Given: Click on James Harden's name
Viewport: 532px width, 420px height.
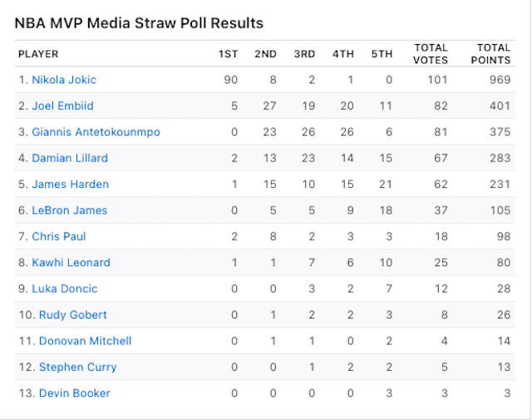Looking at the screenshot, I should [x=70, y=185].
